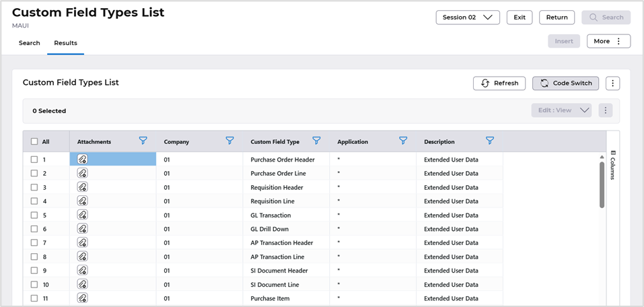Tick the checkbox for row 9
Image resolution: width=644 pixels, height=307 pixels.
click(34, 270)
